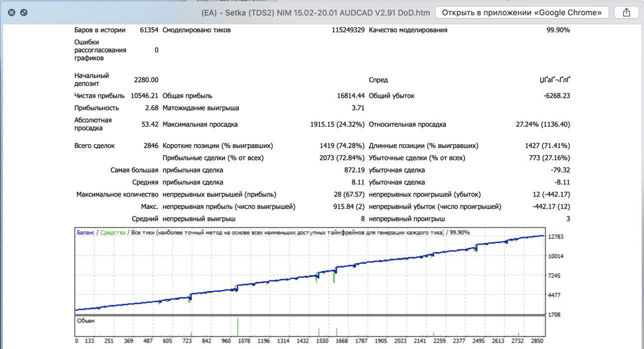Click the Объем label in volume chart
Screen dimensions: 644x349
point(86,321)
